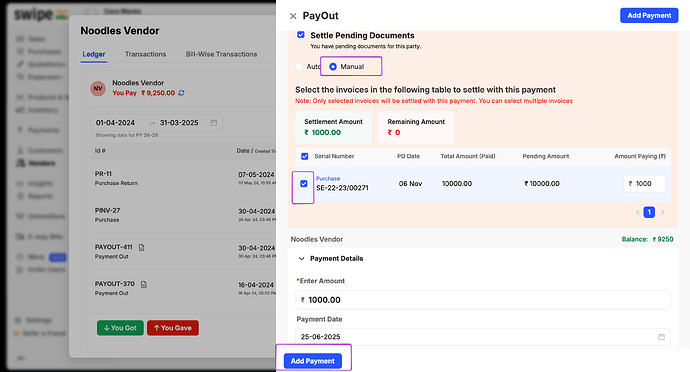Click the Enter Amount field showing 1000.00
Viewport: 690px width, 372px height.
483,300
